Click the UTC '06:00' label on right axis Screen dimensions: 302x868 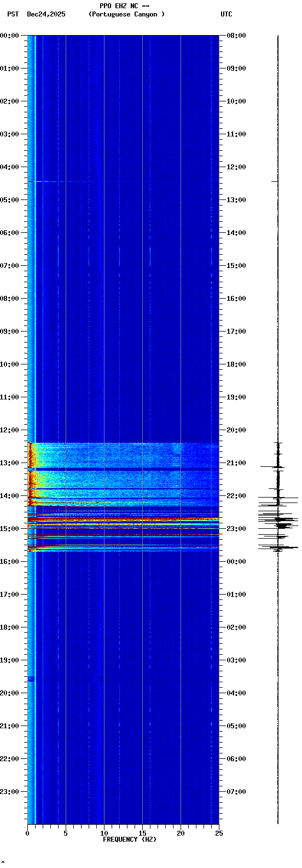[x=236, y=759]
